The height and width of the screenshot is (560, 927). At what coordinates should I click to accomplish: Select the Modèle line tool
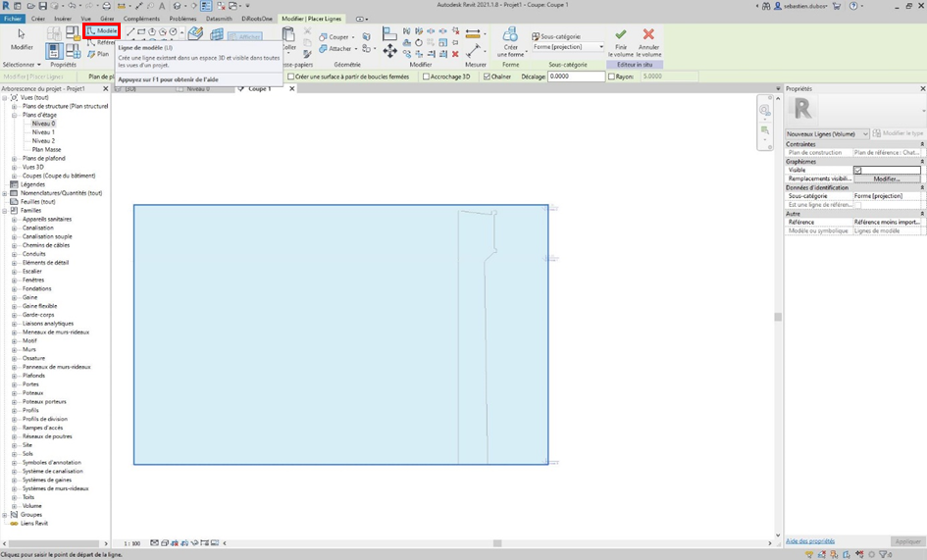tap(102, 31)
